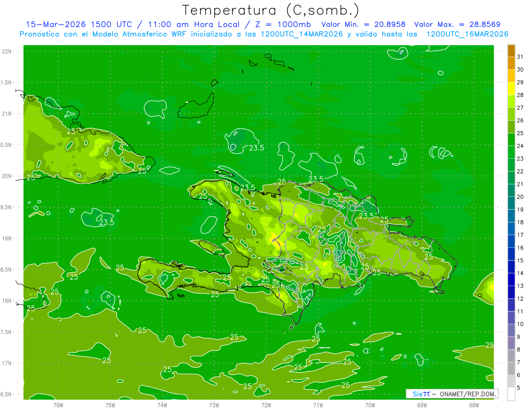Screen dimensions: 532x411
Task: Click the '69W' longitude axis label
Action: [422, 405]
